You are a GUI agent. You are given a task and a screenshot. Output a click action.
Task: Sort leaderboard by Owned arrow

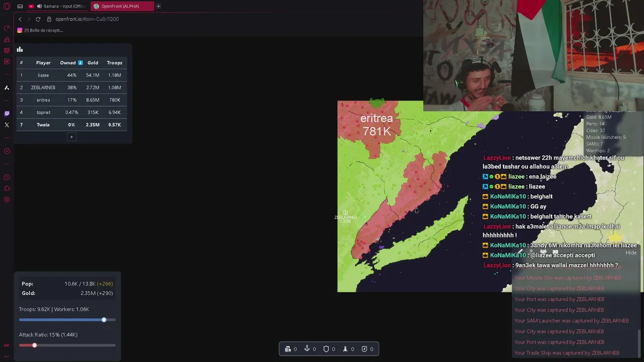click(80, 63)
